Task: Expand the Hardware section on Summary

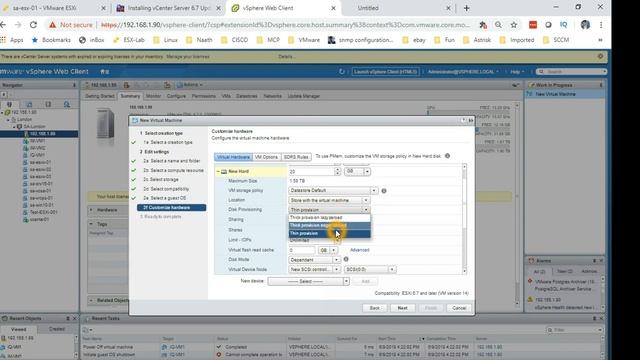Action: [x=91, y=210]
